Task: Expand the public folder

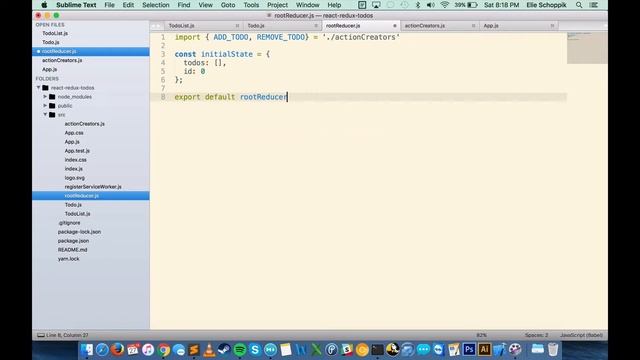Action: [x=45, y=106]
